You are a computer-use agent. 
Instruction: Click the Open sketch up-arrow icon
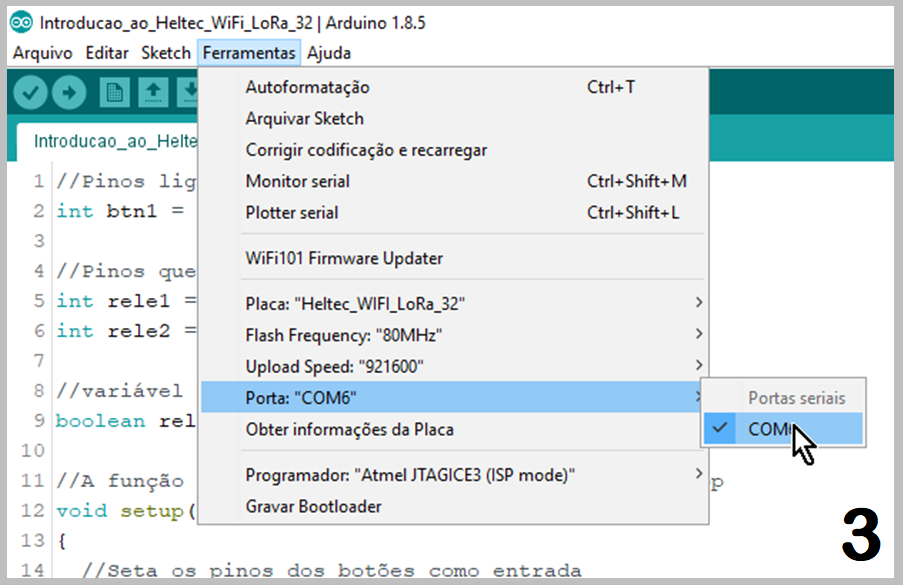coord(153,91)
